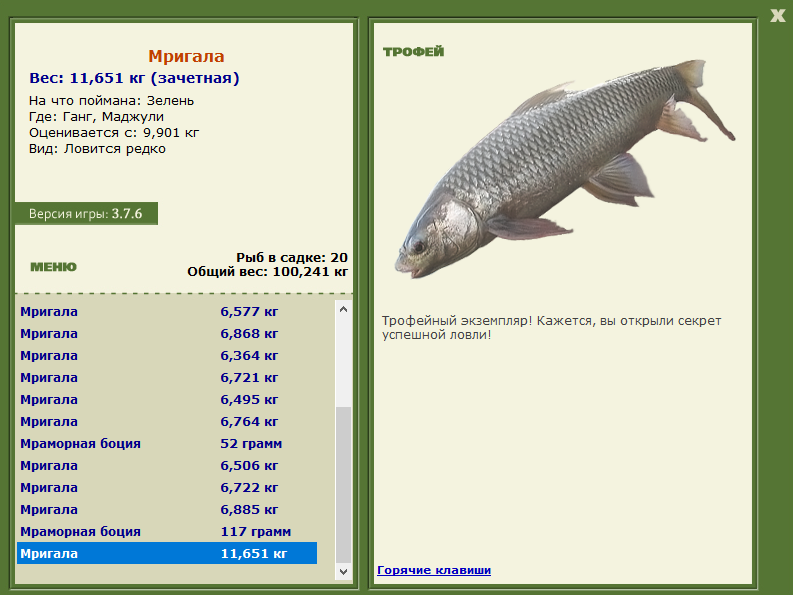Click the ТРОФЕЙ heading

pyautogui.click(x=413, y=52)
